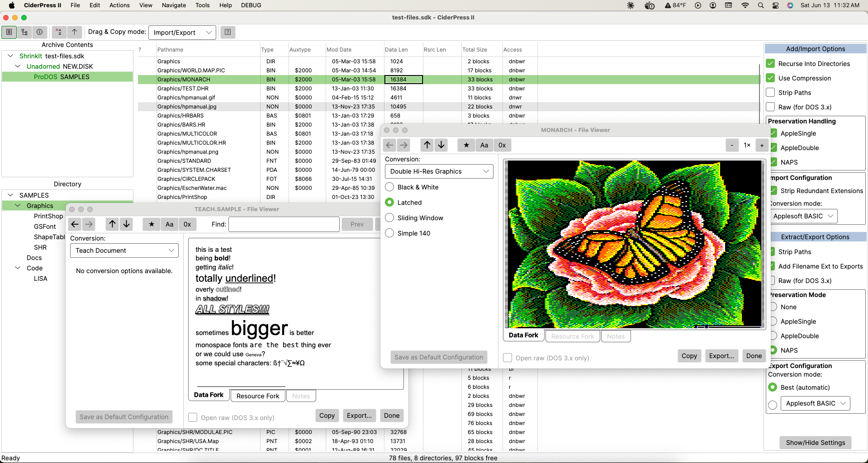Click the star best-conversion button in MONARCH viewer

[x=466, y=145]
